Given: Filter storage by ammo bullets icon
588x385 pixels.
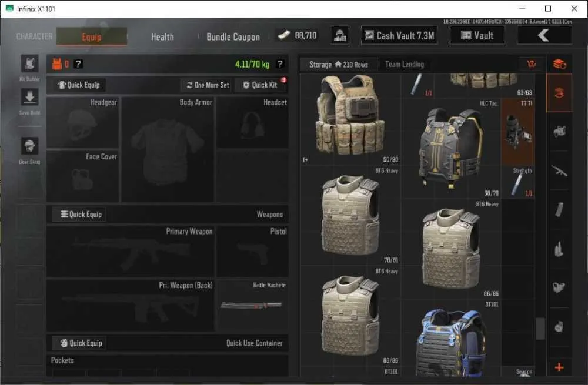Looking at the screenshot, I should [x=559, y=249].
